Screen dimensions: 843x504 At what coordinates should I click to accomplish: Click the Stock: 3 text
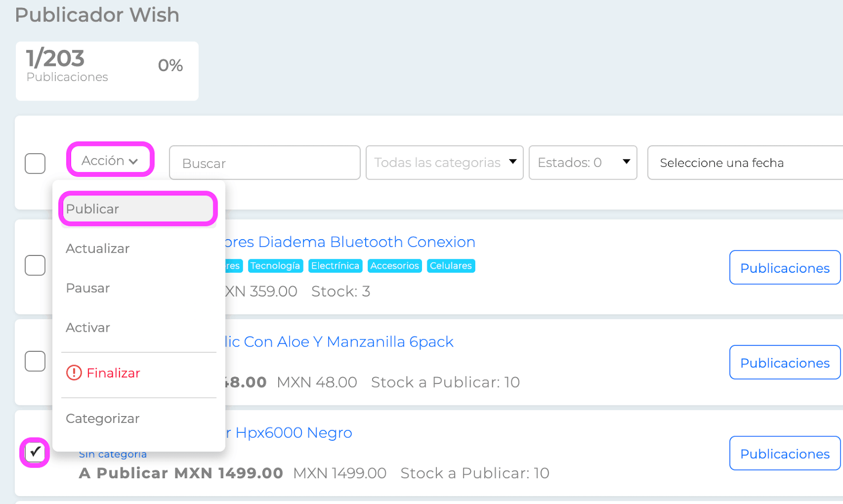tap(341, 291)
